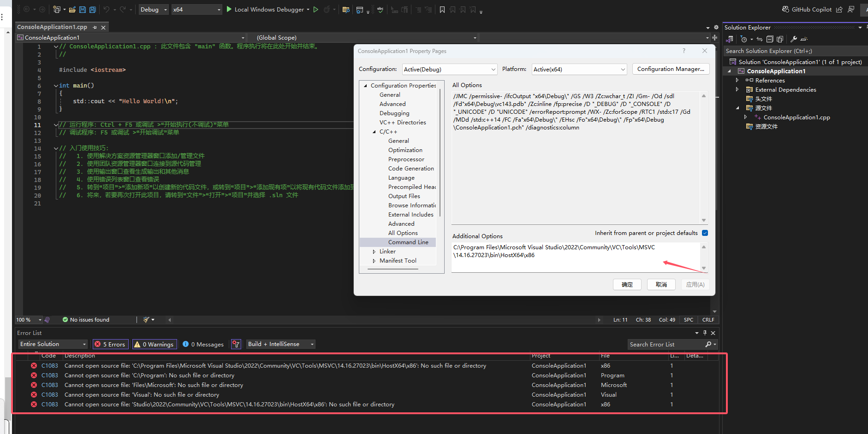
Task: Click the Find in Files folder icon
Action: click(x=346, y=9)
